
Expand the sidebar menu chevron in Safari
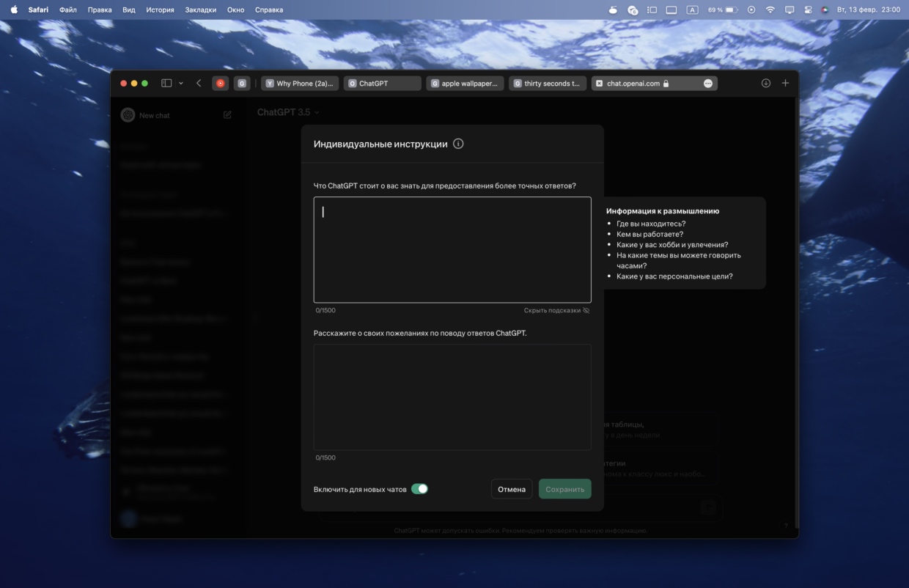click(x=181, y=84)
